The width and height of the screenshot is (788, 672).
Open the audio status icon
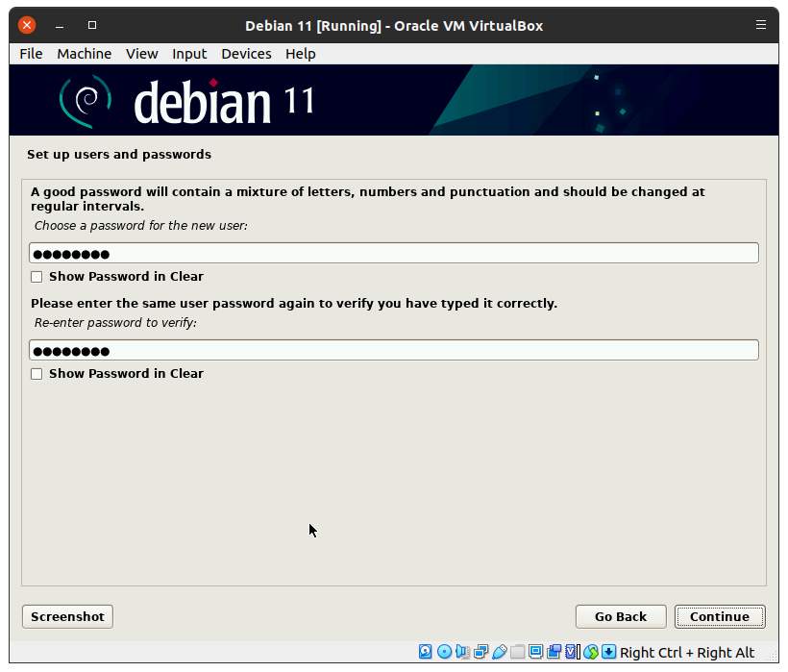[x=462, y=652]
